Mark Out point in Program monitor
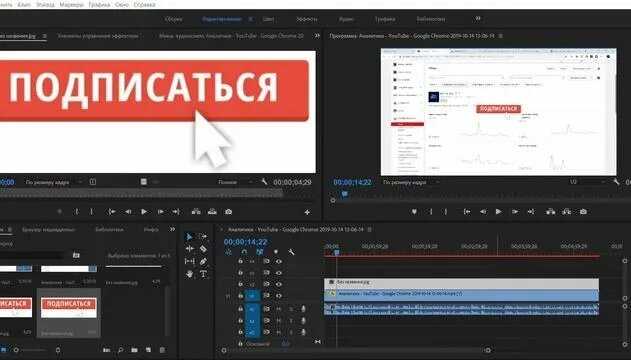Viewport: 631px width, 360px height. (446, 212)
